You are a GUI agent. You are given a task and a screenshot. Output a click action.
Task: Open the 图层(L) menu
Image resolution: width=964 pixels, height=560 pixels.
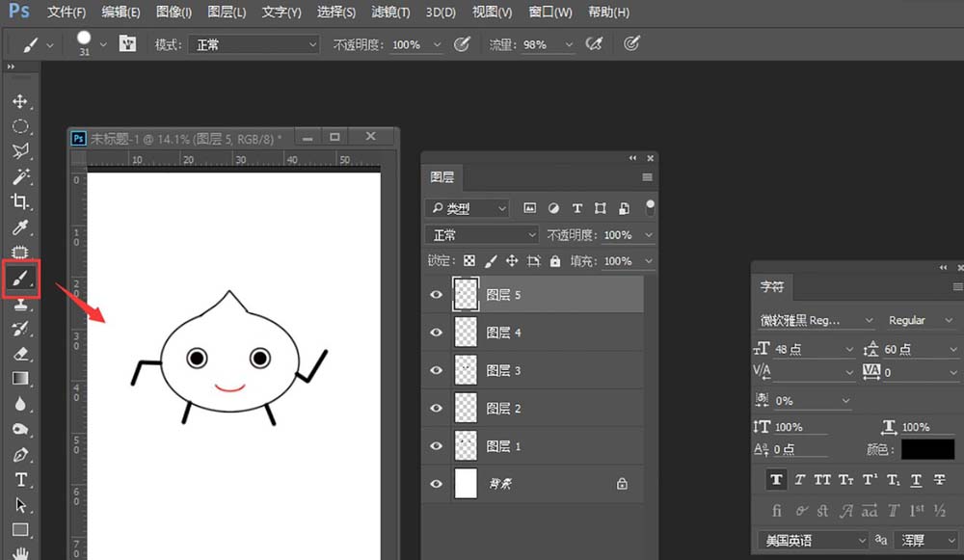pos(227,13)
